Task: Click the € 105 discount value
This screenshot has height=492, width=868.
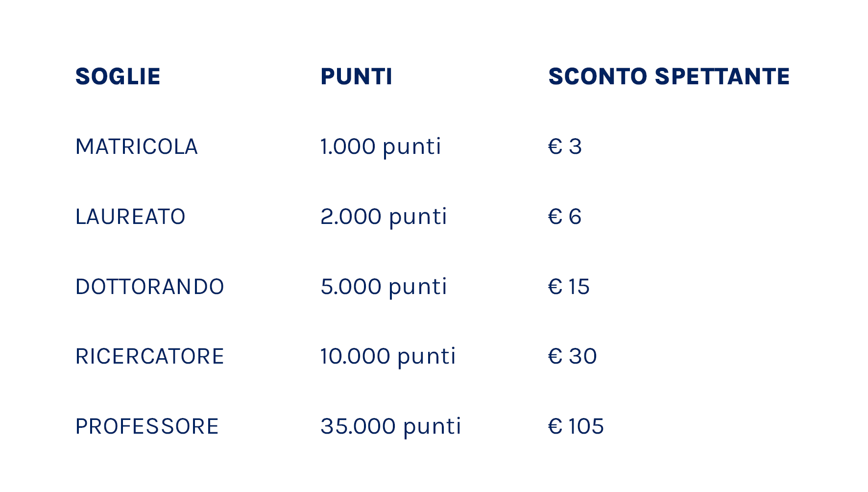Action: (x=576, y=426)
